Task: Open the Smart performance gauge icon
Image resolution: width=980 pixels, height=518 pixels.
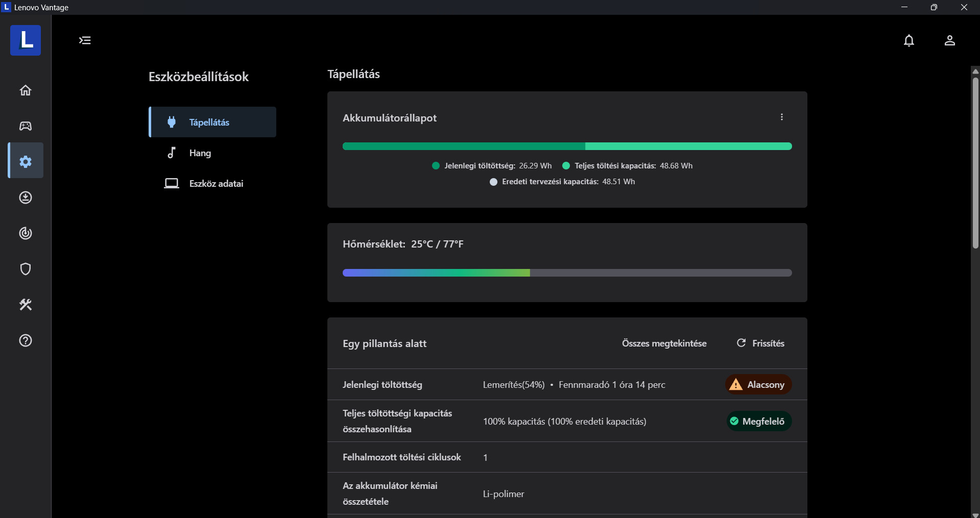Action: coord(26,233)
